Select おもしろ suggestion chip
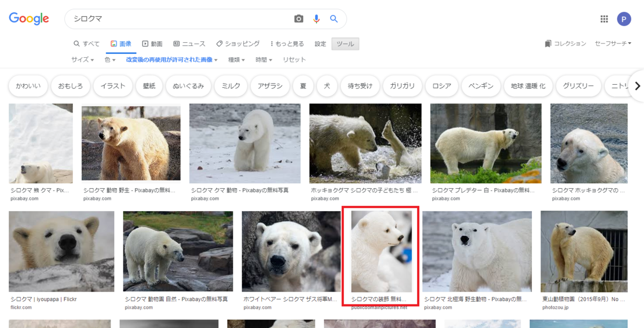644x328 pixels. click(70, 86)
